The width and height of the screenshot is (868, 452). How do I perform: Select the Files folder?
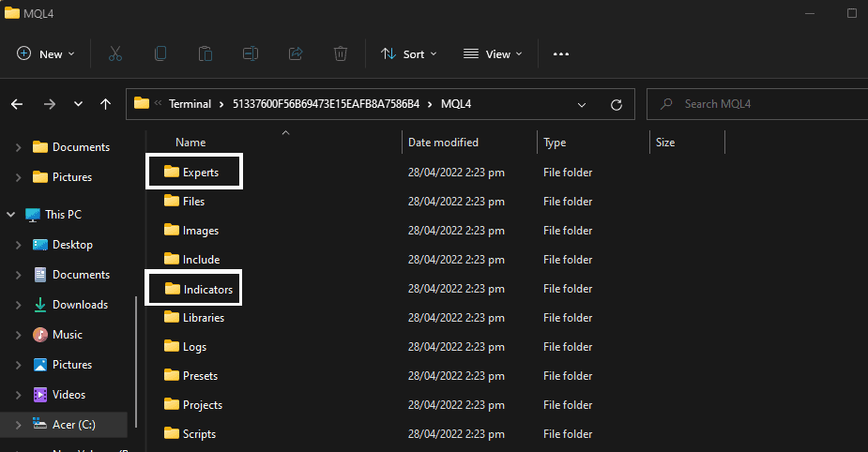tap(184, 202)
